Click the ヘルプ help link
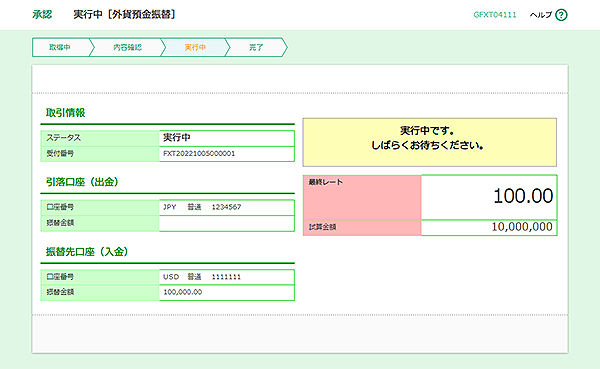Screen dimensions: 600x369 (541, 15)
